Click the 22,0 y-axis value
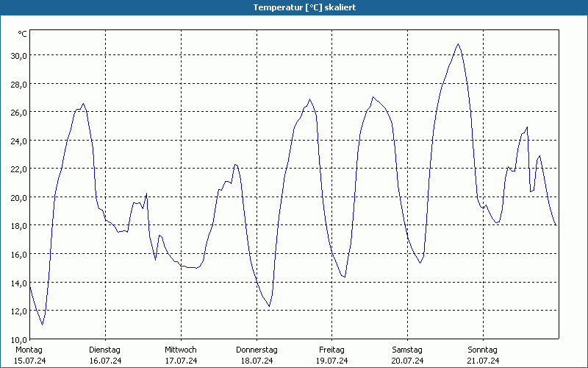588x368 pixels. [x=18, y=169]
